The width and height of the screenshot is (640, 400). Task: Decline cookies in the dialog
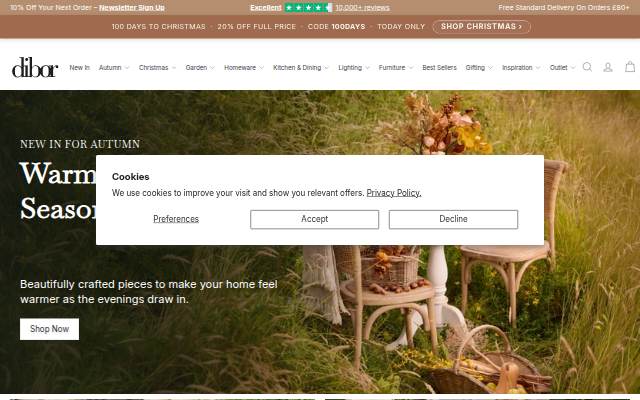pos(453,219)
